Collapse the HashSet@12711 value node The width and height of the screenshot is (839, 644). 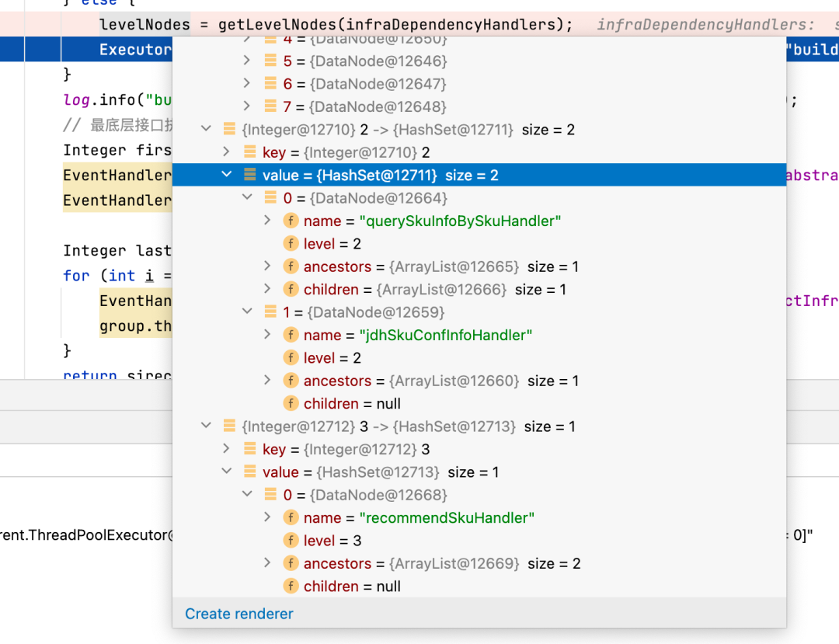click(227, 175)
